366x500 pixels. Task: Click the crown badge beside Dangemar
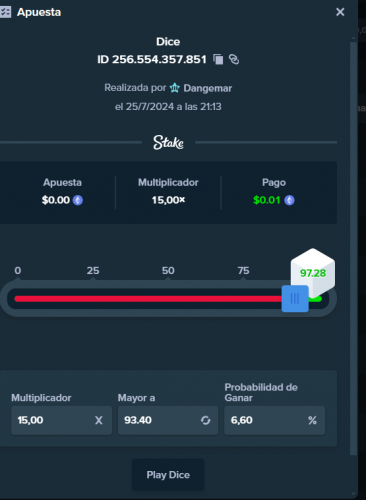coord(175,88)
